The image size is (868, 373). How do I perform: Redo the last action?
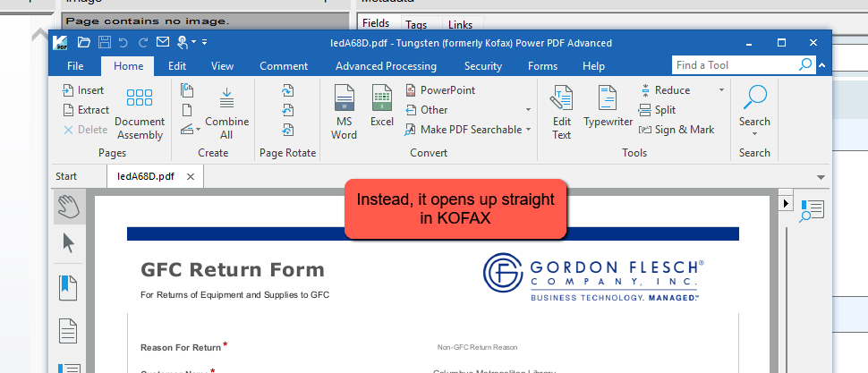[x=143, y=42]
